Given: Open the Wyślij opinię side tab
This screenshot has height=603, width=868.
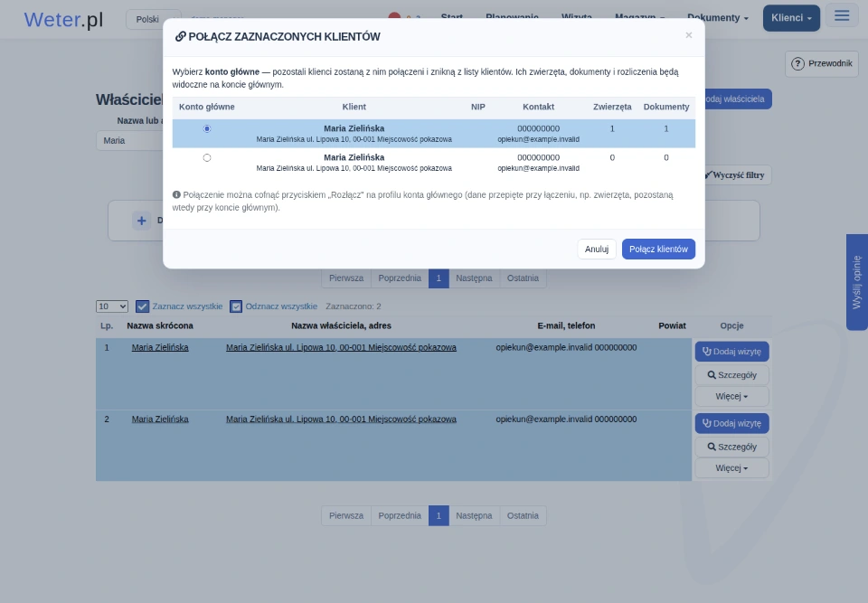Looking at the screenshot, I should coord(857,282).
